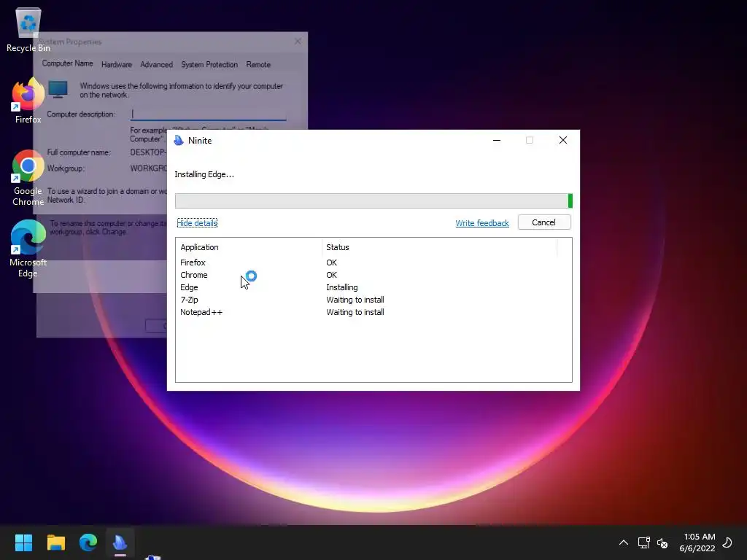Open the Recycle Bin desktop icon
Viewport: 747px width, 560px height.
[x=28, y=31]
